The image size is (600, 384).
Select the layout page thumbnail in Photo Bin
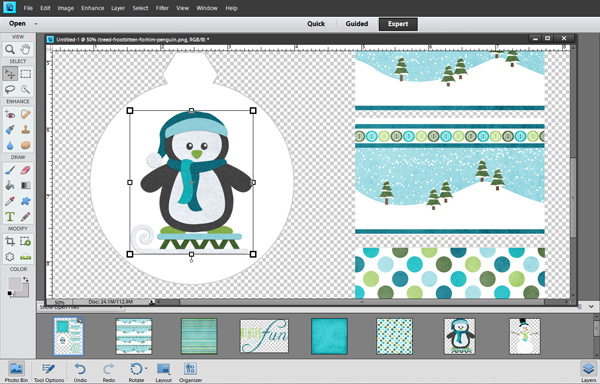(68, 337)
